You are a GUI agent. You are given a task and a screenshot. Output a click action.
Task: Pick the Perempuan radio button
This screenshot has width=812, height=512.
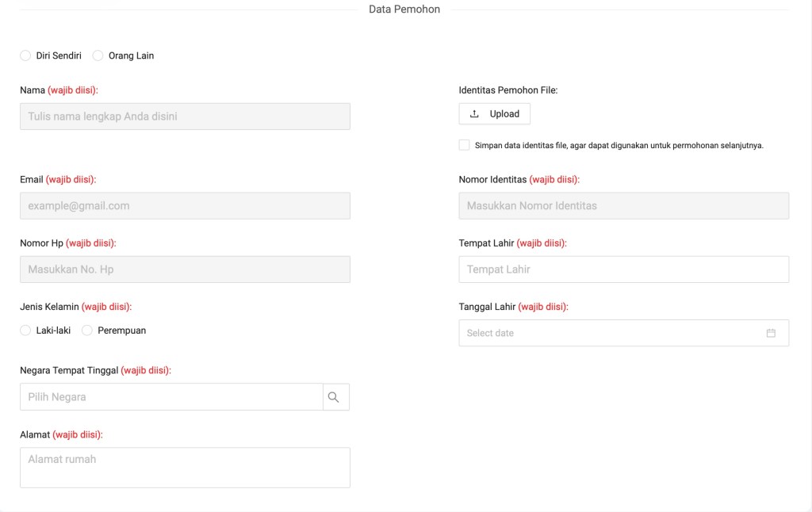click(x=87, y=331)
